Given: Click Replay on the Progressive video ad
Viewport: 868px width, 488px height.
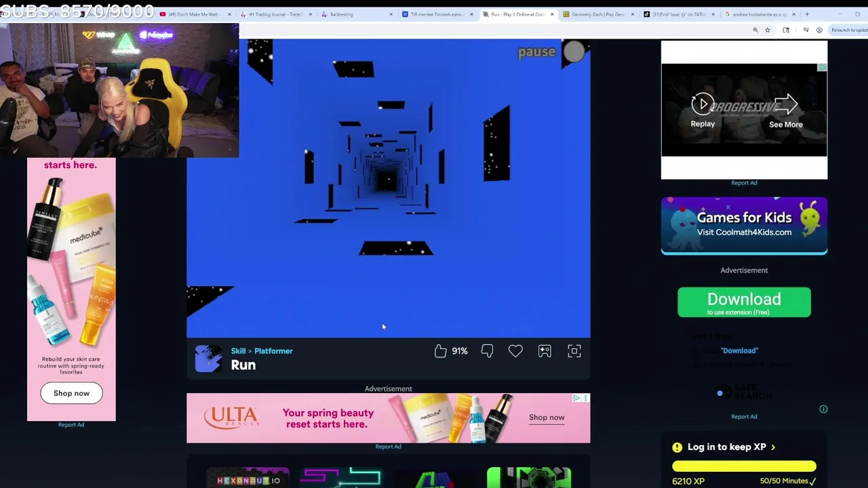Looking at the screenshot, I should click(703, 111).
